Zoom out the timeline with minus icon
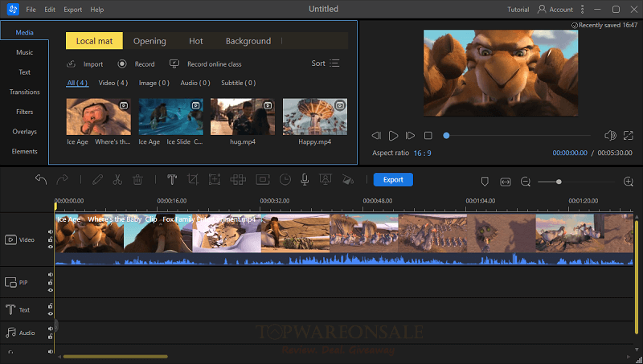The height and width of the screenshot is (364, 643). [x=526, y=182]
